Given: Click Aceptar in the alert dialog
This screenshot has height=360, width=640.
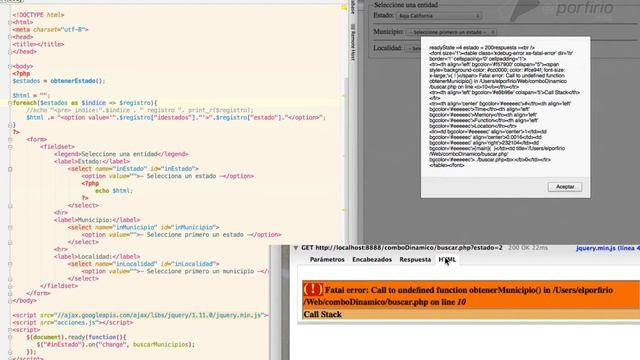Looking at the screenshot, I should click(x=565, y=187).
